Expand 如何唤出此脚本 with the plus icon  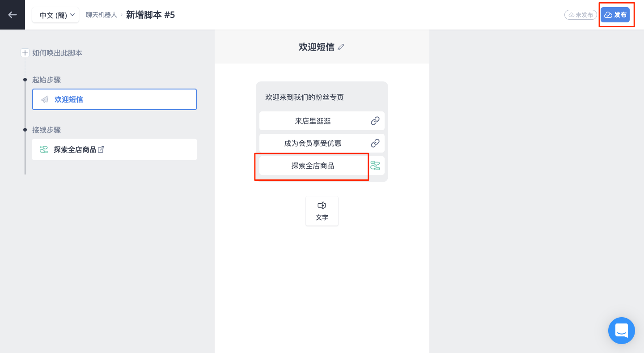(25, 53)
